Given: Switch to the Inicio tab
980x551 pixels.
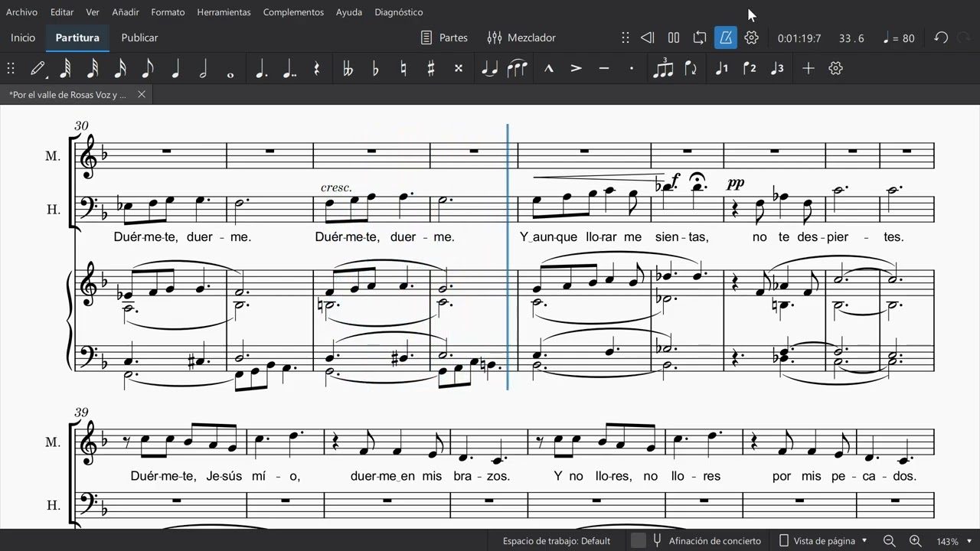Looking at the screenshot, I should (x=23, y=37).
